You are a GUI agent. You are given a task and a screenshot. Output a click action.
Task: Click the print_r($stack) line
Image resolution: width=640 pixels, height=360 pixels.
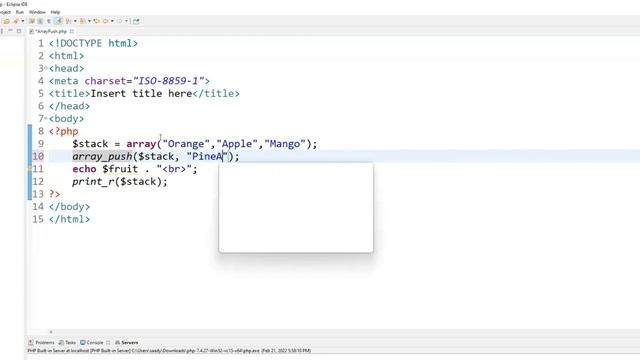[120, 182]
